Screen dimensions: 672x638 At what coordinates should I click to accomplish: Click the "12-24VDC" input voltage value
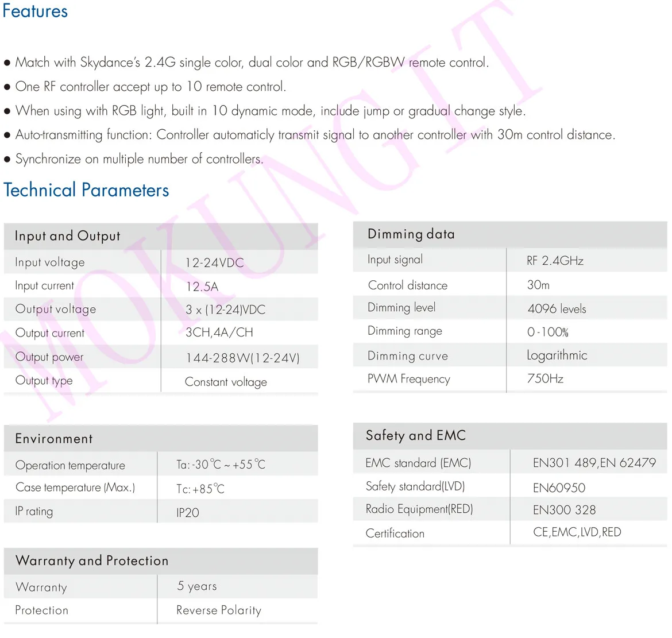(x=214, y=262)
